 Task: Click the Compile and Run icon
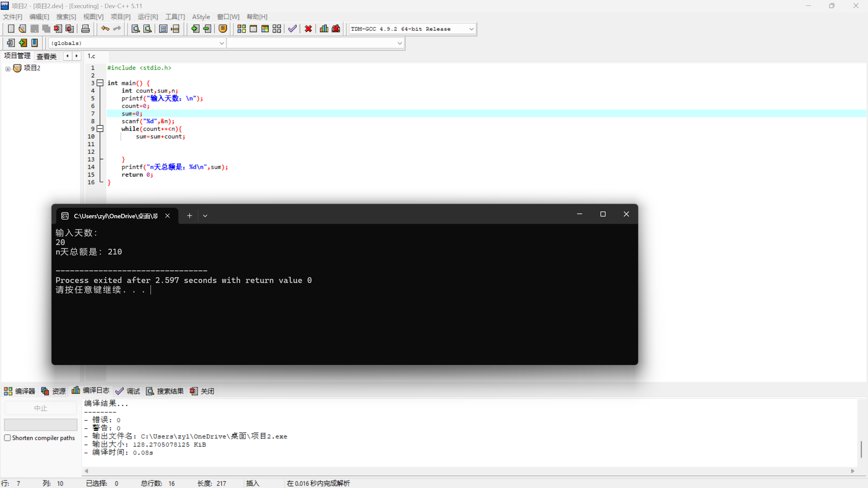(x=265, y=29)
